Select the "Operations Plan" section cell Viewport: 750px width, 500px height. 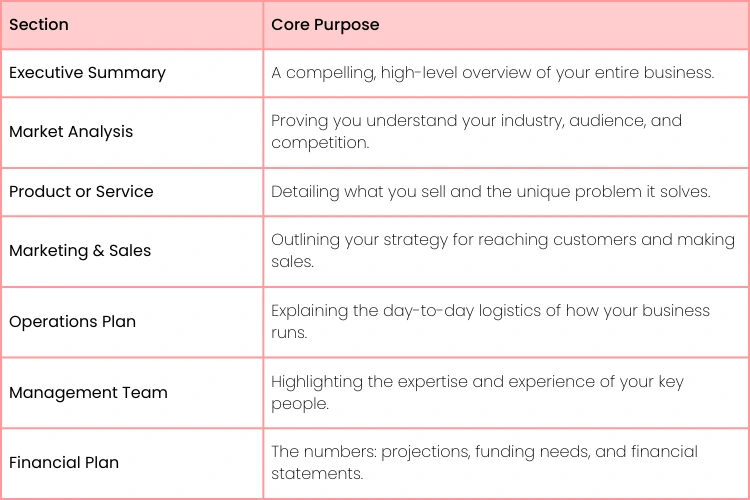tap(72, 322)
